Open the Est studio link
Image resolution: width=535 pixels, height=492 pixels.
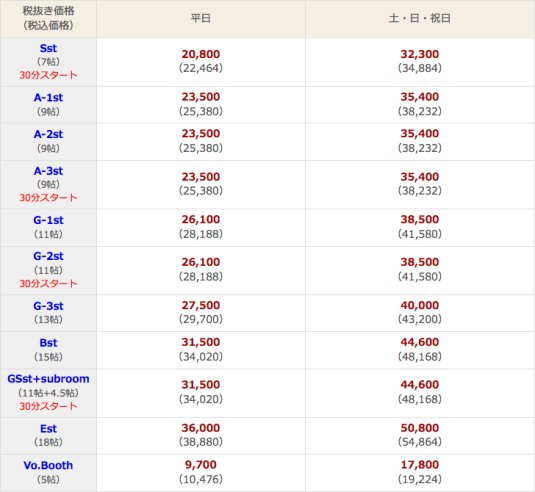48,429
